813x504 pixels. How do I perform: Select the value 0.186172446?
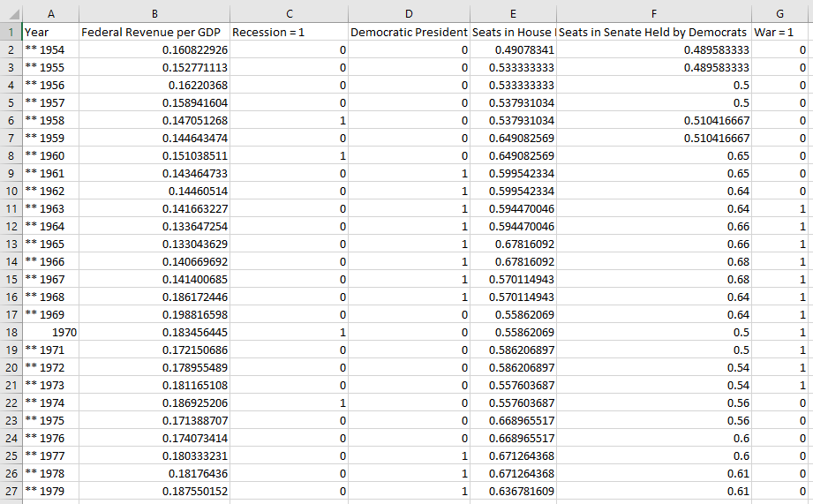(x=154, y=297)
